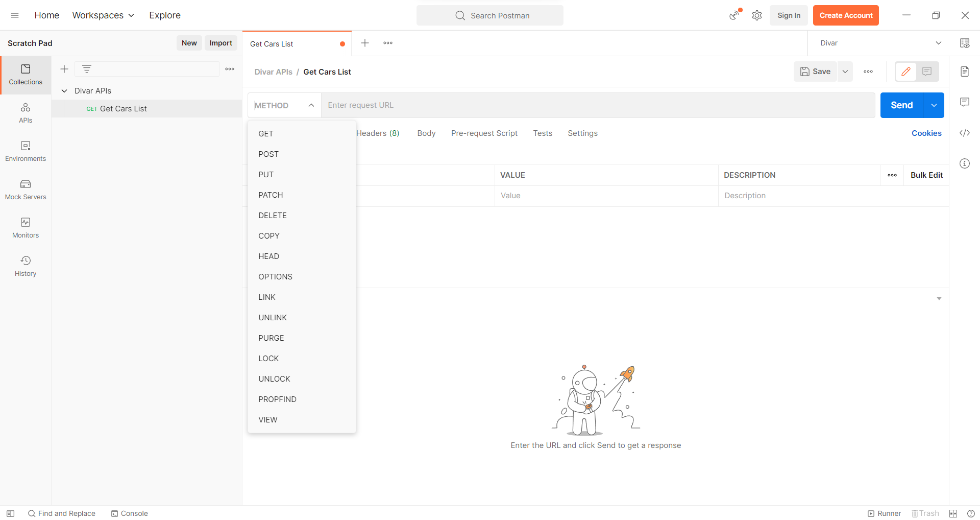
Task: Open the hamburger menu icon
Action: 15,15
